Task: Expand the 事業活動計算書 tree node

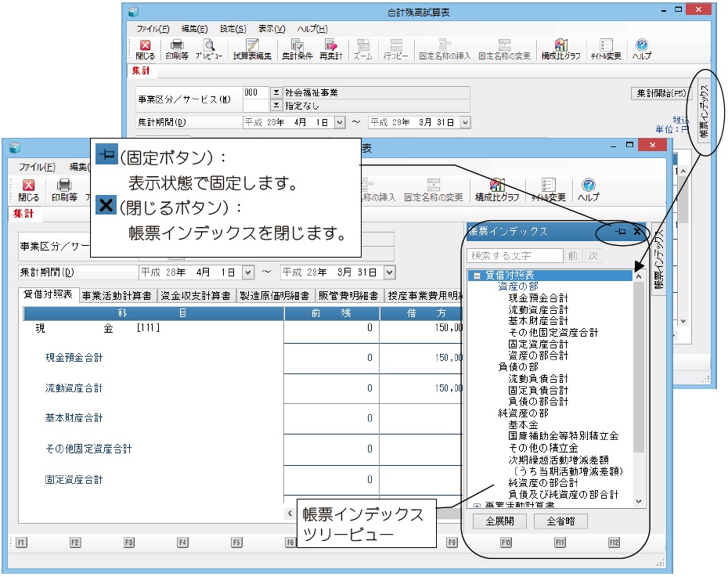Action: (476, 506)
